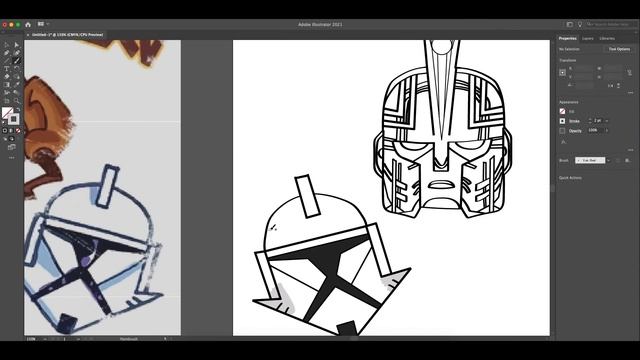Set paint mode to Color
This screenshot has width=640, height=360.
point(4,131)
